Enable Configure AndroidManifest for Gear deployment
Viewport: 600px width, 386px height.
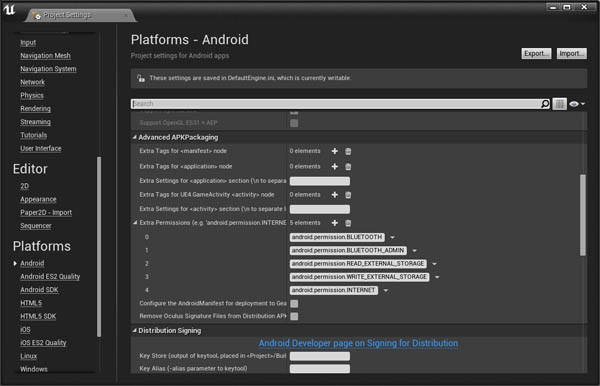294,303
